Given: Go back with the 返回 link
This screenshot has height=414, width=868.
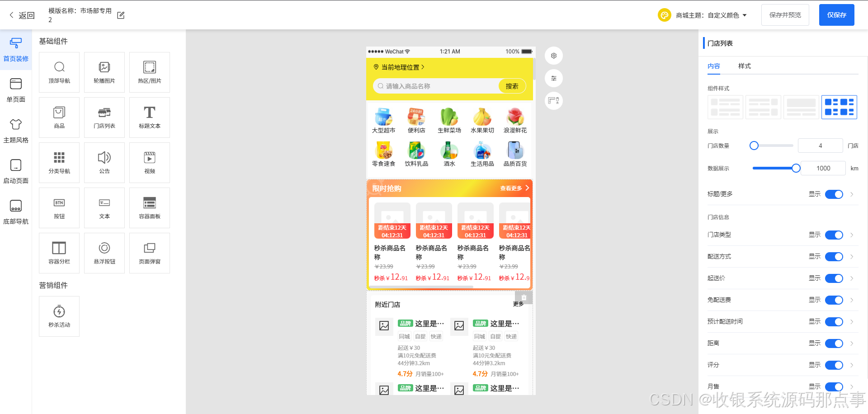Looking at the screenshot, I should (22, 15).
